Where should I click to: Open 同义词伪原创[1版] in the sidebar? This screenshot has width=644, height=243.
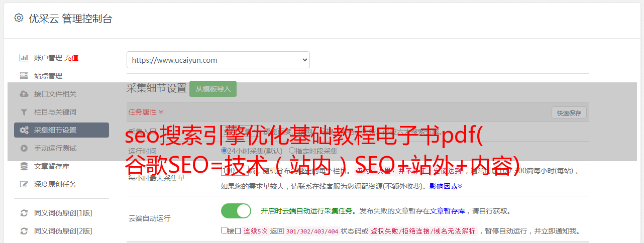[x=63, y=213]
